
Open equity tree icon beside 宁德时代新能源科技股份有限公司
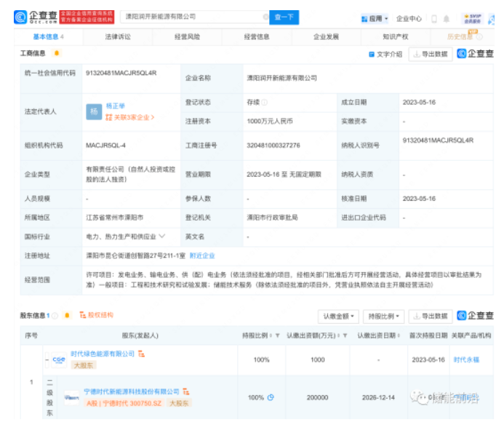pos(186,392)
